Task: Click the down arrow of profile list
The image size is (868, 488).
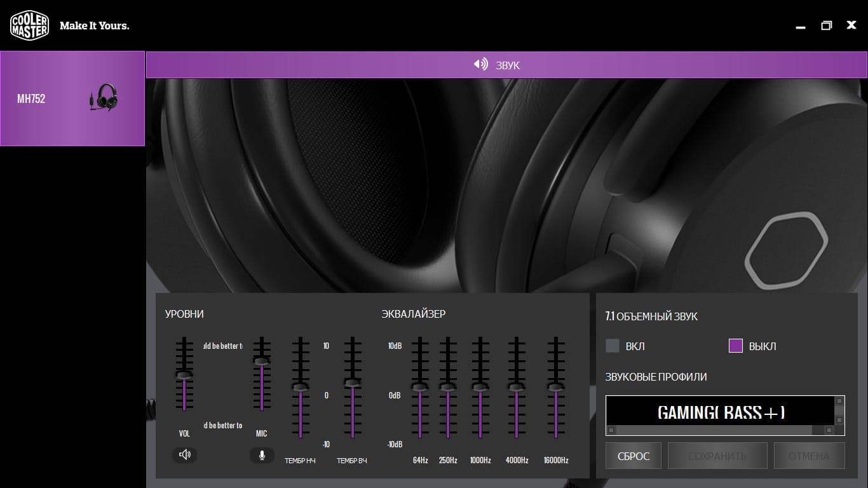Action: click(x=839, y=420)
